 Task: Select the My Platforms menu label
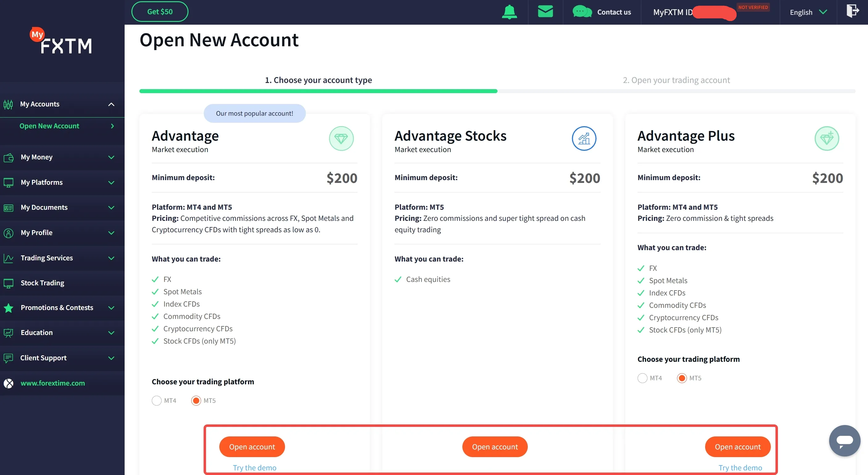pos(41,183)
